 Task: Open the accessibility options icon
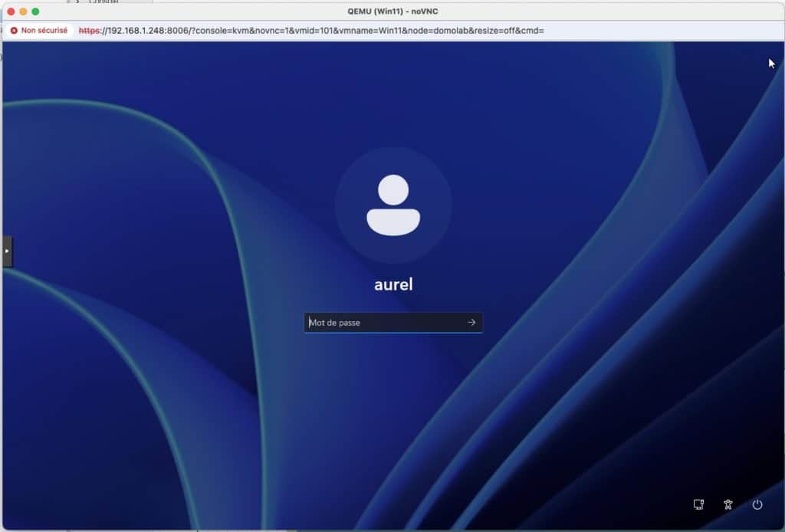[728, 504]
